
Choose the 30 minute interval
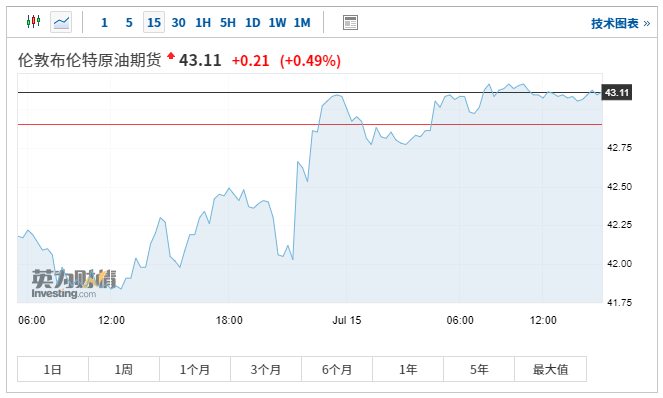(178, 22)
